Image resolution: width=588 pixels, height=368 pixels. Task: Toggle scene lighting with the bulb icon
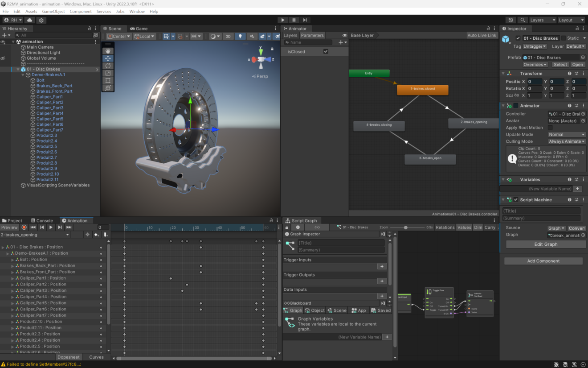[x=240, y=36]
